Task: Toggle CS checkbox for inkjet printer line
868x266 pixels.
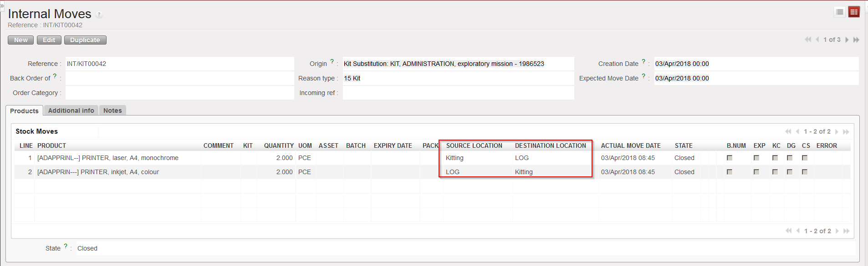Action: tap(805, 172)
